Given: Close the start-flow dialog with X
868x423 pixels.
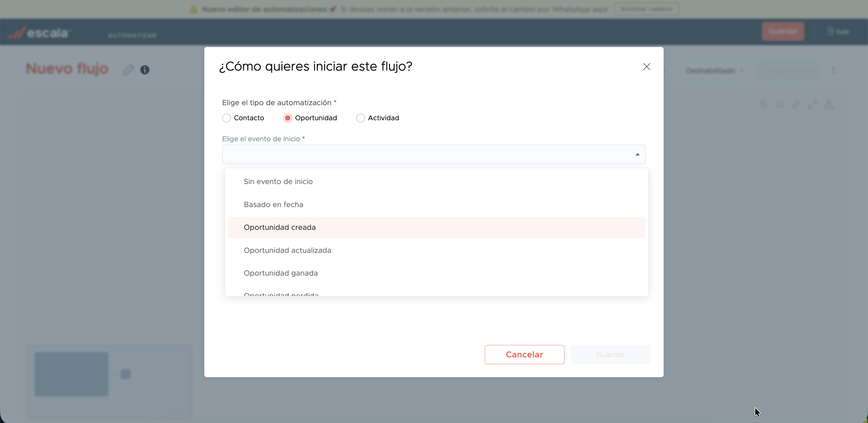Looking at the screenshot, I should pos(646,67).
